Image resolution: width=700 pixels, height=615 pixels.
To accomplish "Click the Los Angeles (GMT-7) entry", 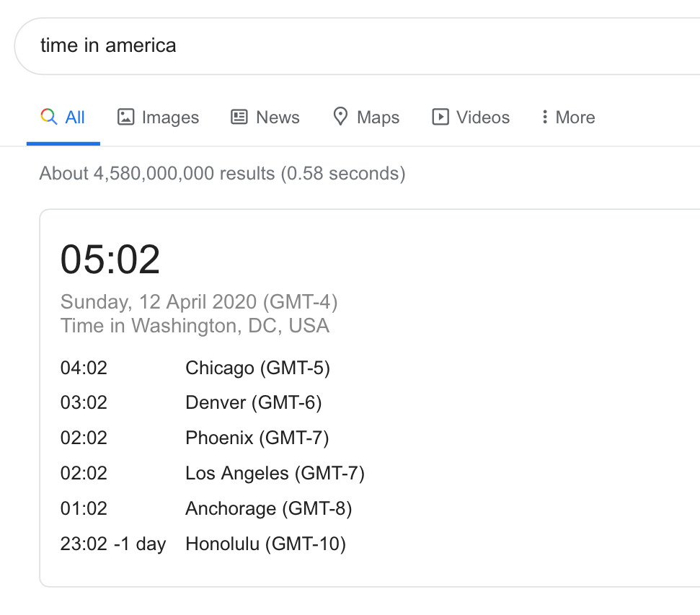I will click(x=275, y=473).
